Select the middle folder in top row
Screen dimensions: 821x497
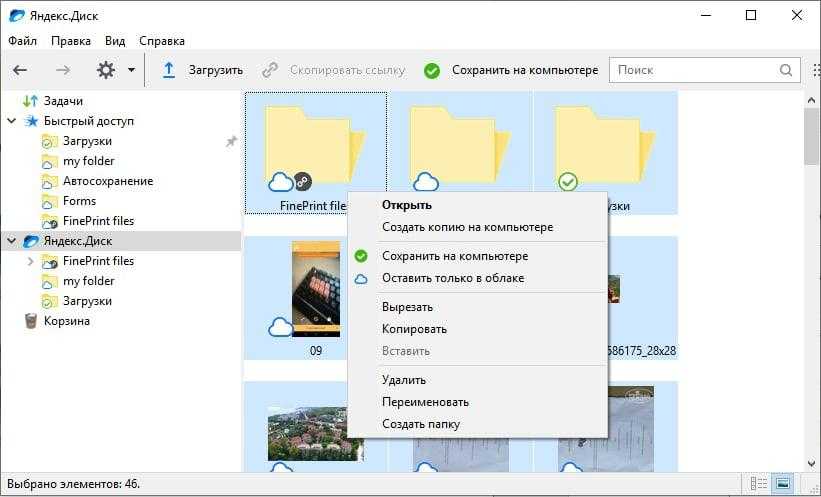pyautogui.click(x=459, y=142)
